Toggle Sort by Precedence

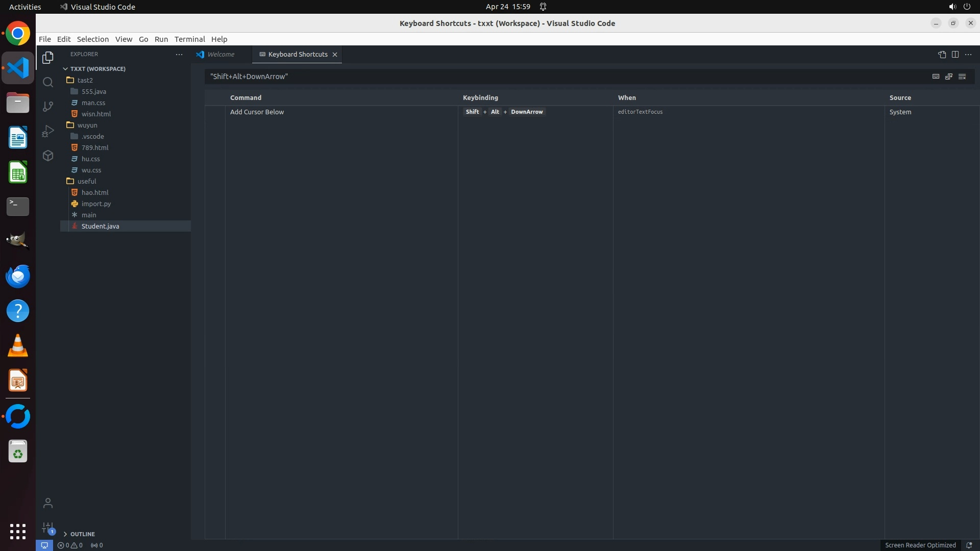(x=949, y=77)
